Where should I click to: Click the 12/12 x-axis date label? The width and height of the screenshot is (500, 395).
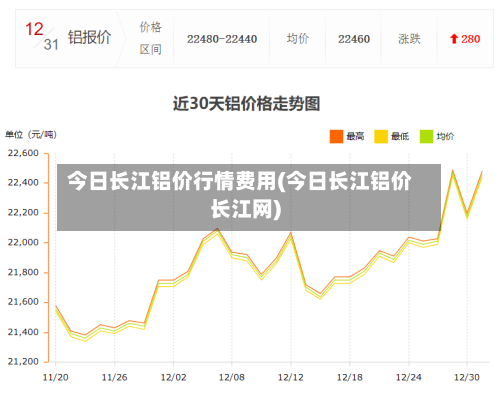pyautogui.click(x=291, y=377)
